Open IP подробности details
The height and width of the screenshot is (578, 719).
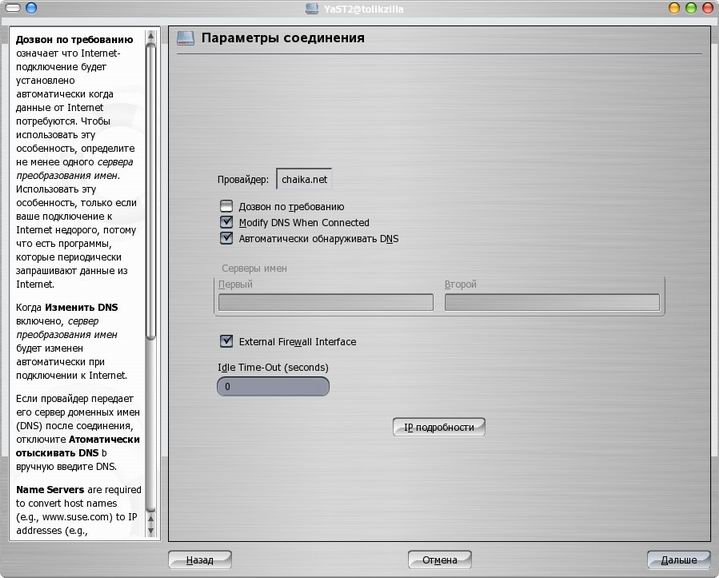[439, 427]
